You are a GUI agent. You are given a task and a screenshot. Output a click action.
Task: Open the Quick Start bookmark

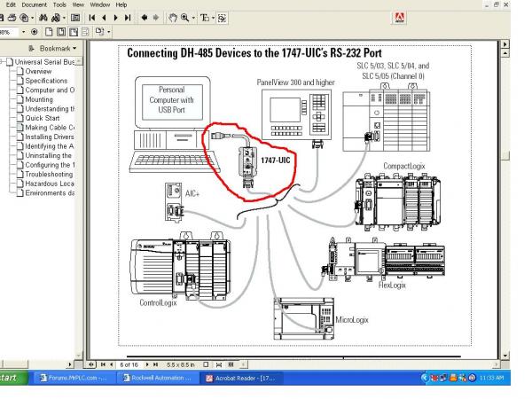(43, 118)
